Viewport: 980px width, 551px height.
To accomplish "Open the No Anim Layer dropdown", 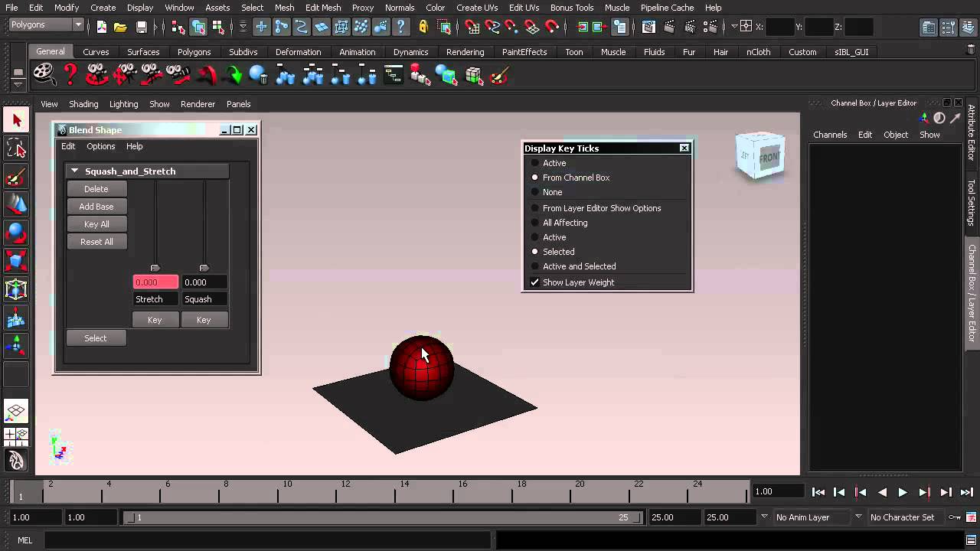I will (x=811, y=517).
